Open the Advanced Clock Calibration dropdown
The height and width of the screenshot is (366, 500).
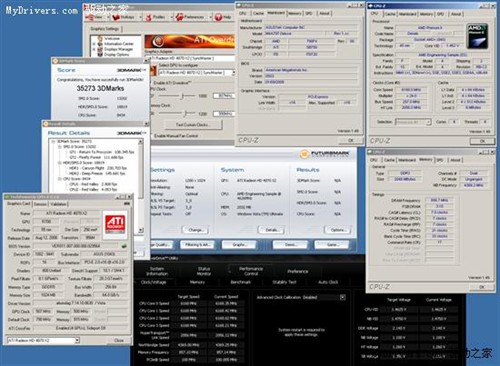point(342,297)
